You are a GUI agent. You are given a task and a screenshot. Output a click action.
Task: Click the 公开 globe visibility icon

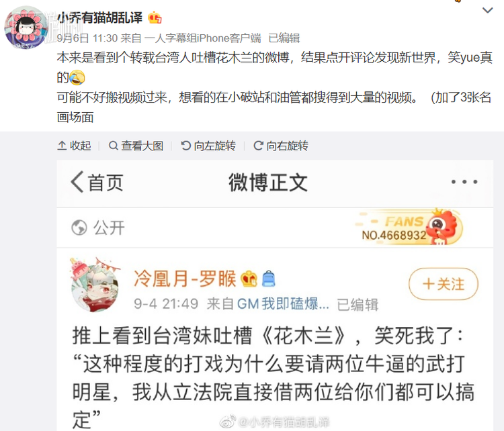click(79, 228)
